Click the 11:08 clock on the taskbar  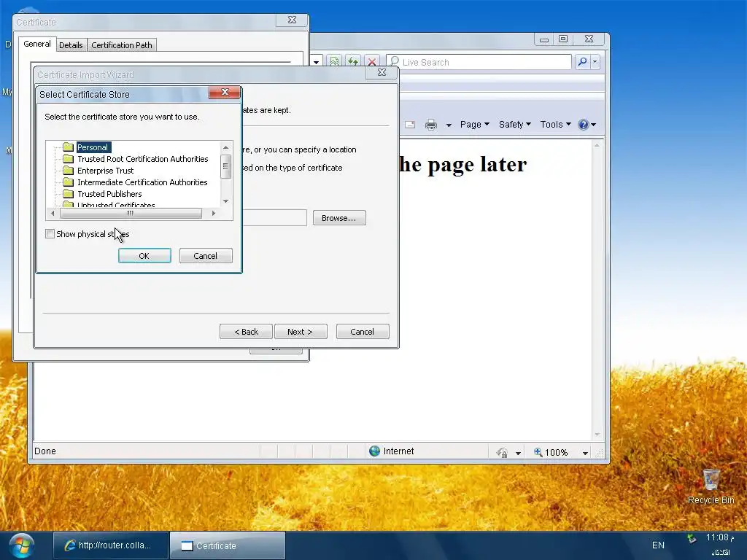pyautogui.click(x=720, y=537)
